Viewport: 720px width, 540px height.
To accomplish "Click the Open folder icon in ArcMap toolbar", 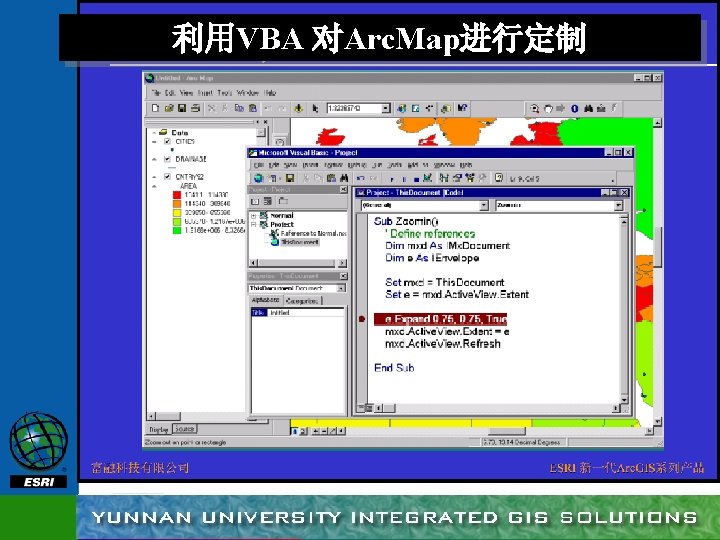I will [x=169, y=108].
